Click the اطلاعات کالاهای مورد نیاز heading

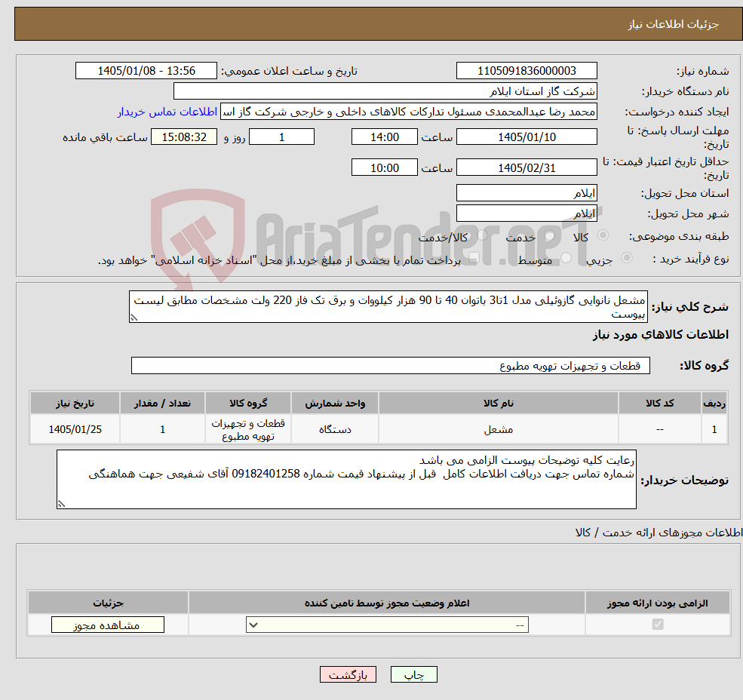[661, 335]
